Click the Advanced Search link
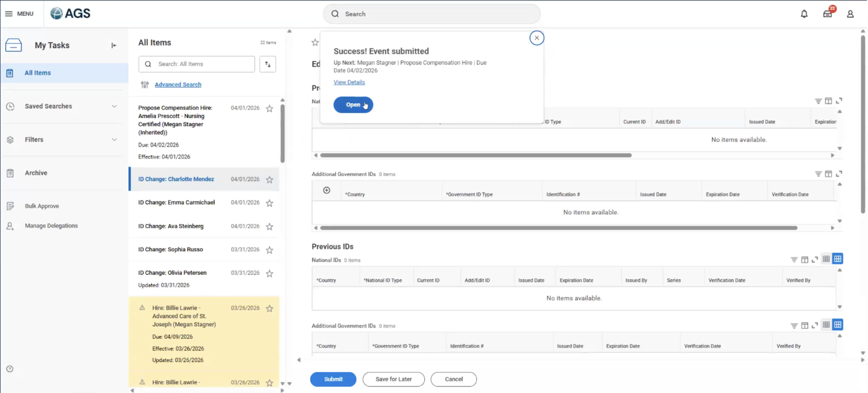Image resolution: width=868 pixels, height=393 pixels. click(x=178, y=85)
